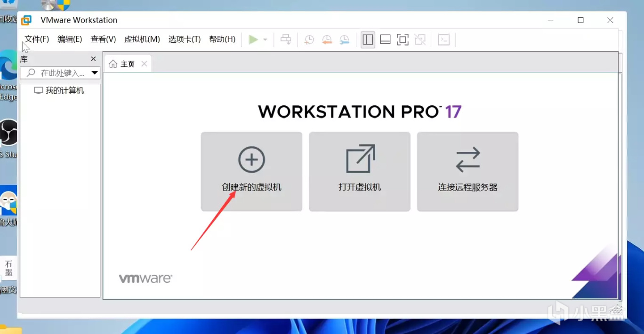The width and height of the screenshot is (644, 334).
Task: Toggle the thumbnail bar view icon
Action: 385,40
